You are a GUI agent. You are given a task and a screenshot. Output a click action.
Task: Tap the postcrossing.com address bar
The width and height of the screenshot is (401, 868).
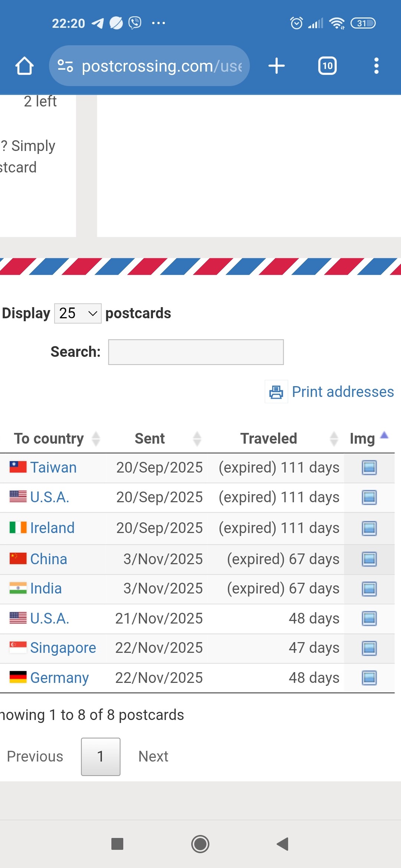click(x=162, y=66)
